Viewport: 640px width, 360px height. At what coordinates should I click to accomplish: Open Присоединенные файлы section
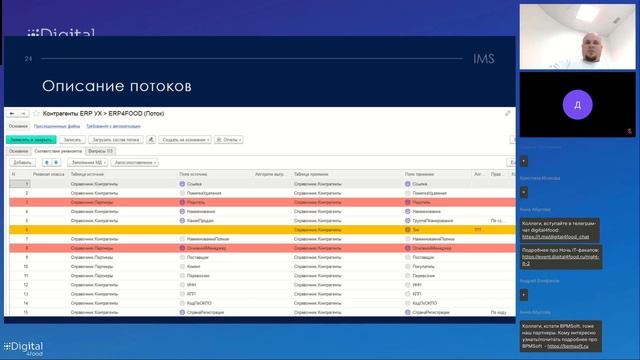57,126
